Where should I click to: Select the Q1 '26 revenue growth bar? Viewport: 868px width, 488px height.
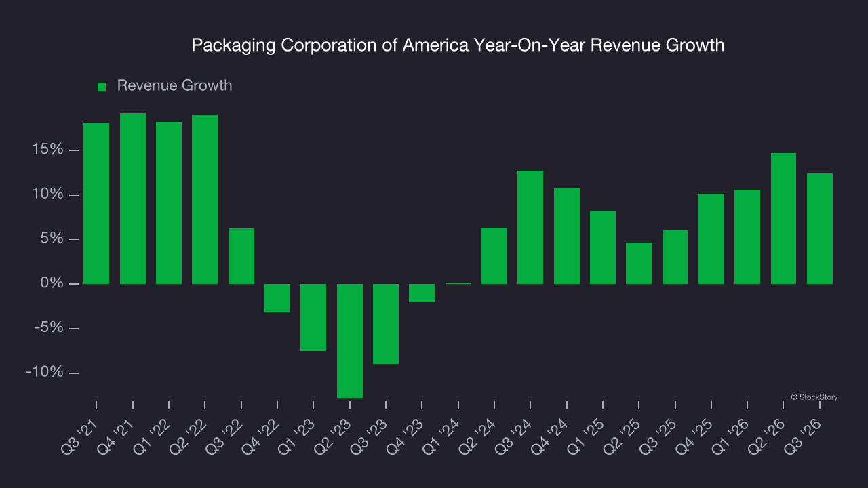[x=747, y=237]
